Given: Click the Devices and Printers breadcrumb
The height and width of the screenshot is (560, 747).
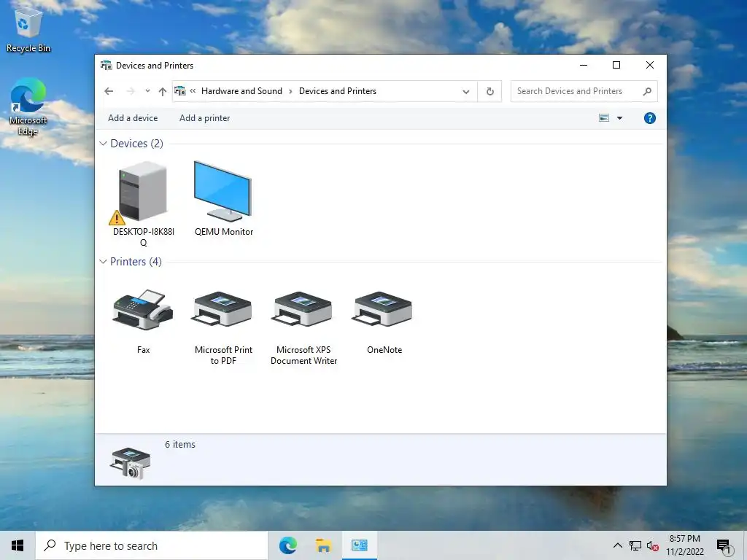Looking at the screenshot, I should coord(337,91).
